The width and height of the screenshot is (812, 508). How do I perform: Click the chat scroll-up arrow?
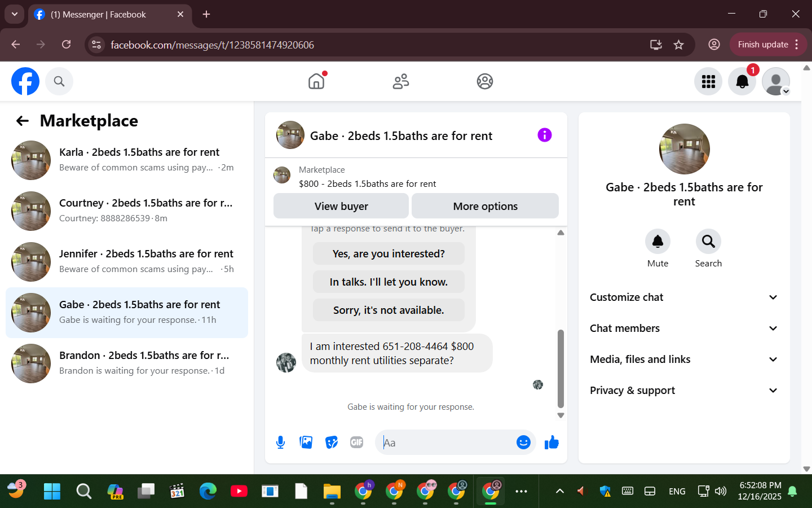pos(561,233)
